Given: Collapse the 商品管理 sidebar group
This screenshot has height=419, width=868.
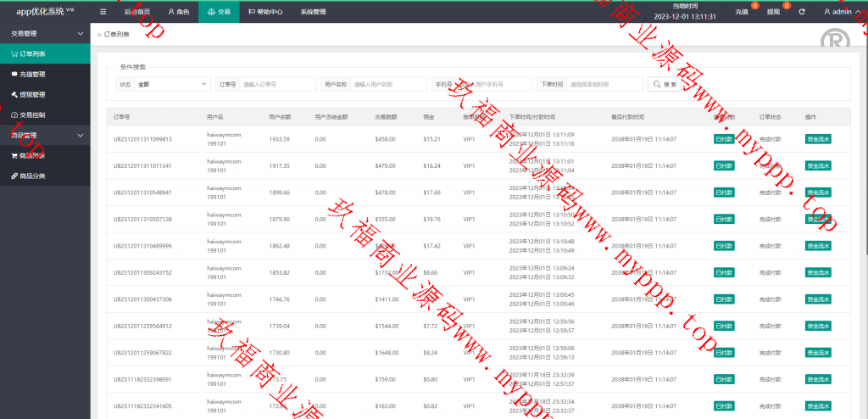Looking at the screenshot, I should coord(81,135).
